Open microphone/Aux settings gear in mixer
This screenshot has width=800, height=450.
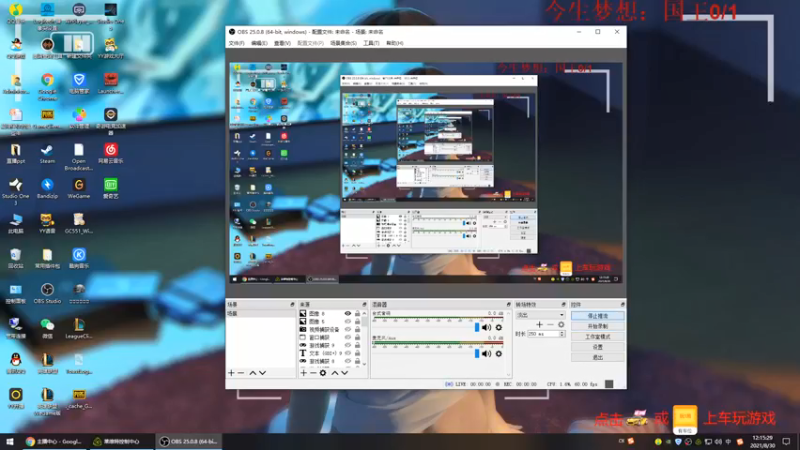click(499, 354)
